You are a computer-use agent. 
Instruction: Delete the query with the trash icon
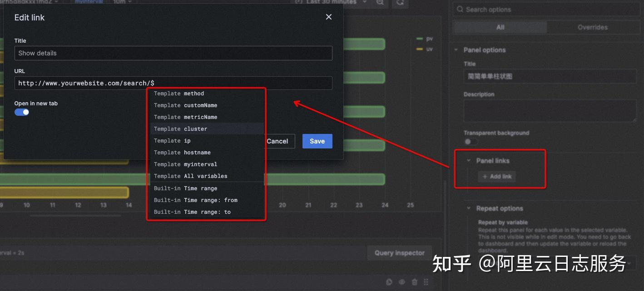click(414, 281)
